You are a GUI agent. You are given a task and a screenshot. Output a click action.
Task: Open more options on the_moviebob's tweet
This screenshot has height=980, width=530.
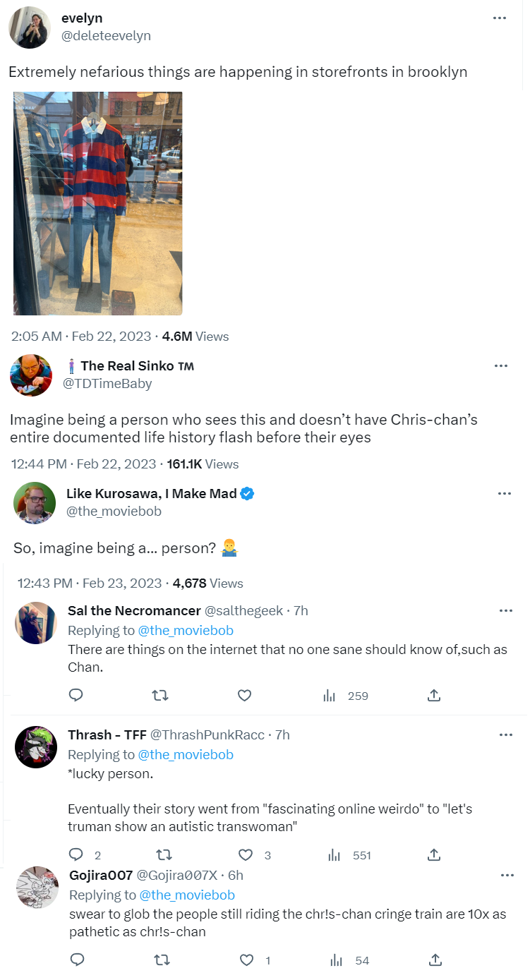point(504,493)
